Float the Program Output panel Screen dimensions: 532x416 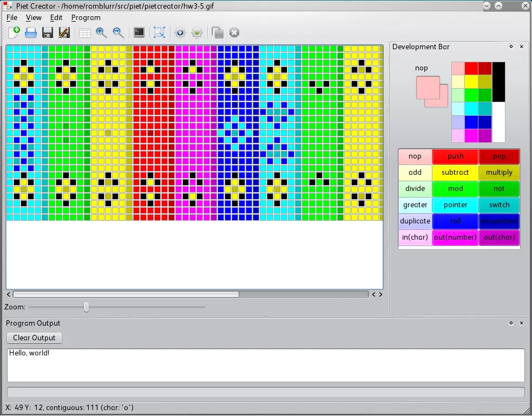(511, 323)
